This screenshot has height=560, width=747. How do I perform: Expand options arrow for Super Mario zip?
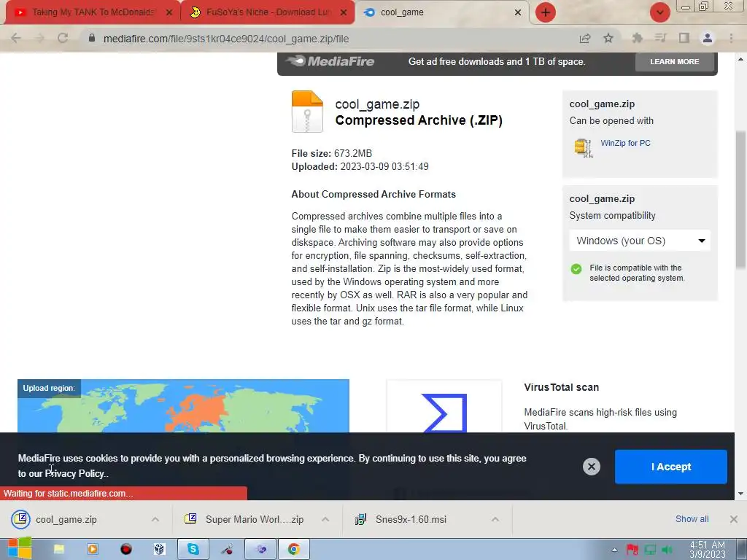pos(325,519)
